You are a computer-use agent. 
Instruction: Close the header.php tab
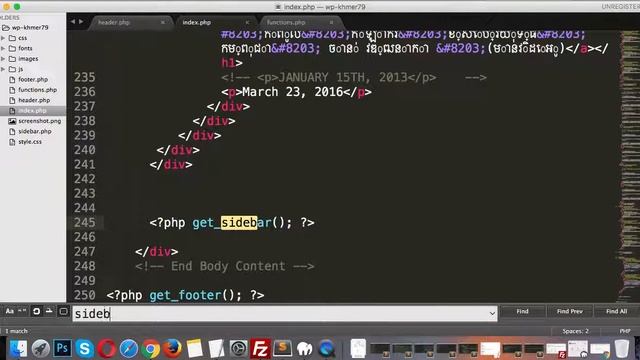click(163, 22)
